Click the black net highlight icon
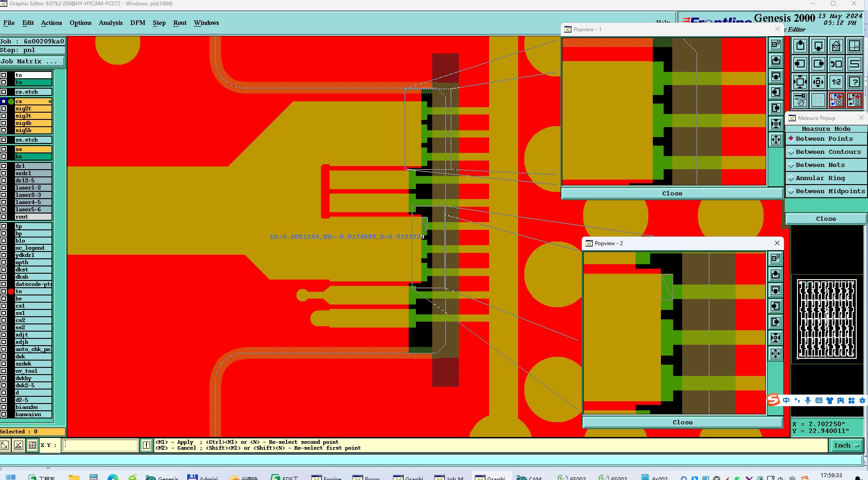Viewport: 868px width, 480px height. (x=854, y=100)
